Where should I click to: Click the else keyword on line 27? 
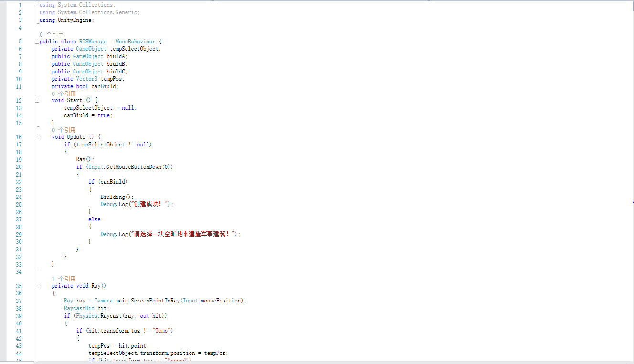95,219
